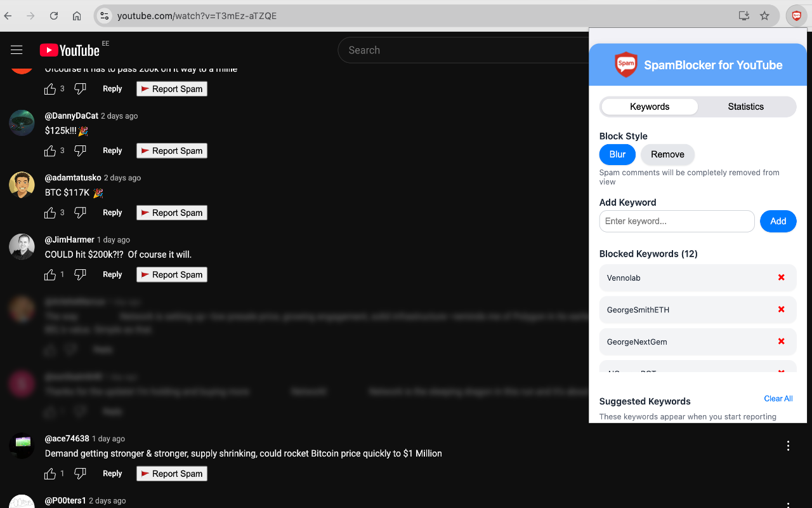Click the 'Vennolab' keyword row text
This screenshot has height=508, width=812.
(624, 278)
